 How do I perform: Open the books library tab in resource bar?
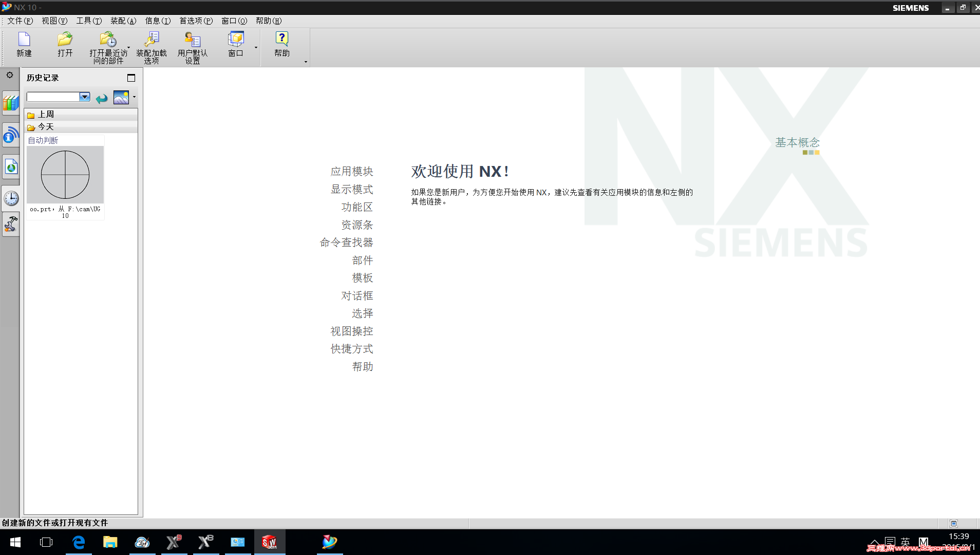pos(11,103)
